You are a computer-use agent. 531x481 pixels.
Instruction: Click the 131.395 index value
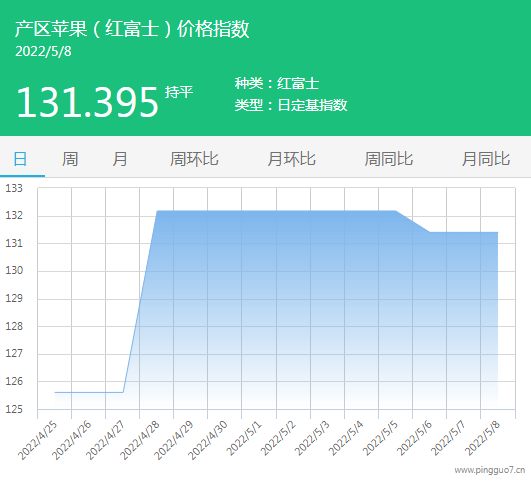pos(87,102)
